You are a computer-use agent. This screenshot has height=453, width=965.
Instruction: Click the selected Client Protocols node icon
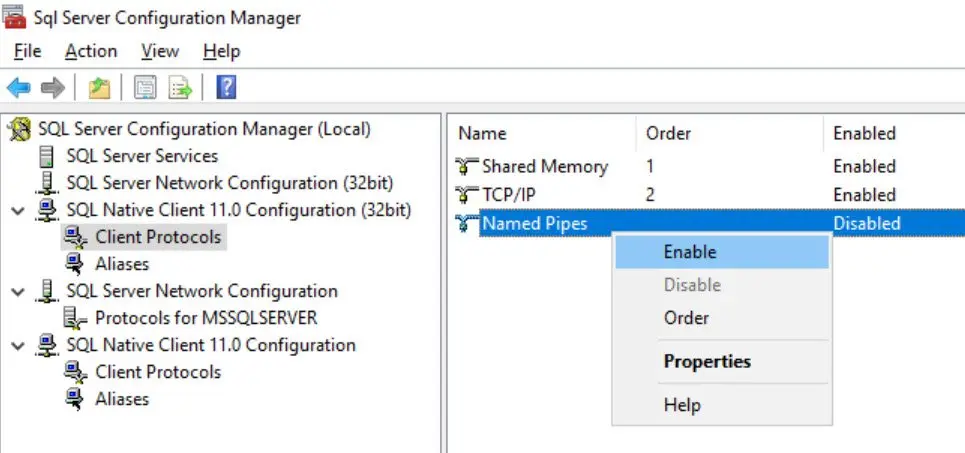pos(76,237)
